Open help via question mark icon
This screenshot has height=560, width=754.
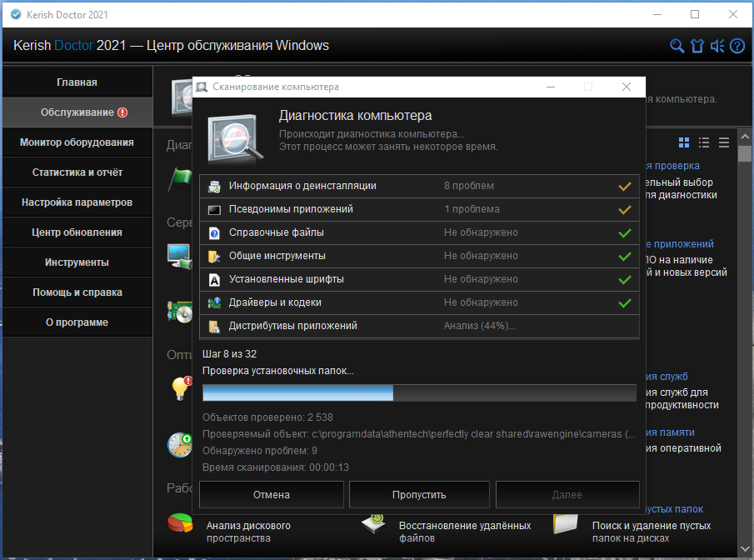[x=737, y=46]
